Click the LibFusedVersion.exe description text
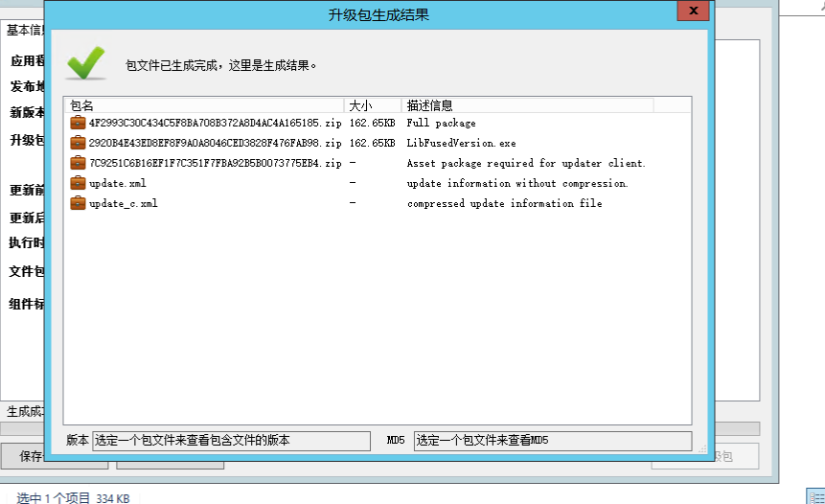This screenshot has width=825, height=504. pos(461,143)
